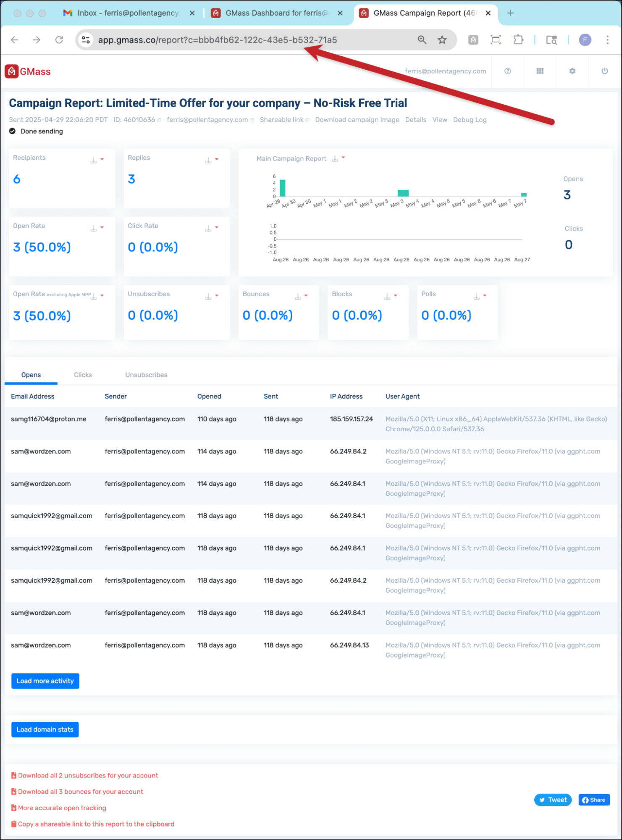
Task: Click the browser extensions puzzle icon
Action: point(518,40)
